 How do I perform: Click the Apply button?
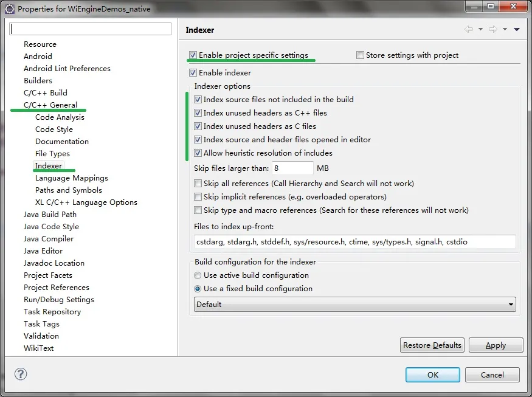(x=496, y=345)
